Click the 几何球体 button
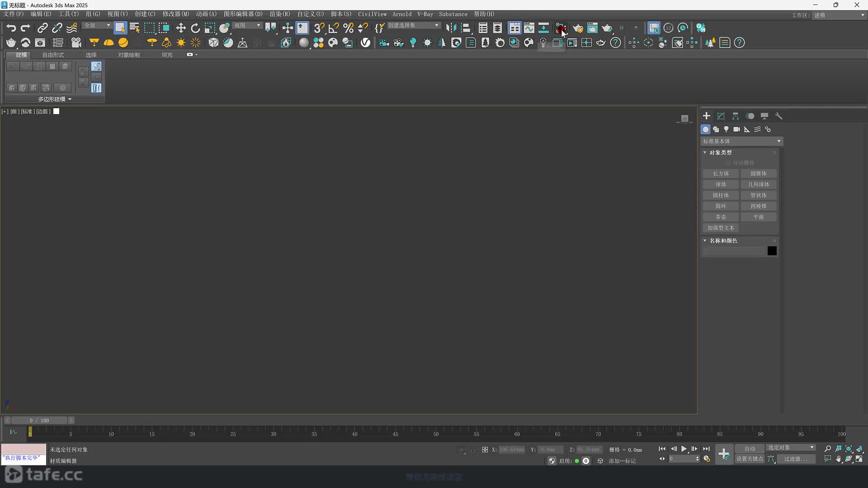This screenshot has height=488, width=868. click(x=759, y=184)
